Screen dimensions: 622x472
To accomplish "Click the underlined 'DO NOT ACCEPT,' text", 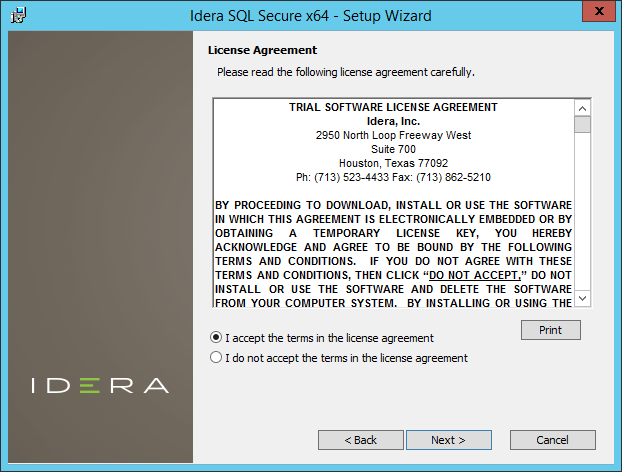I will tap(475, 275).
